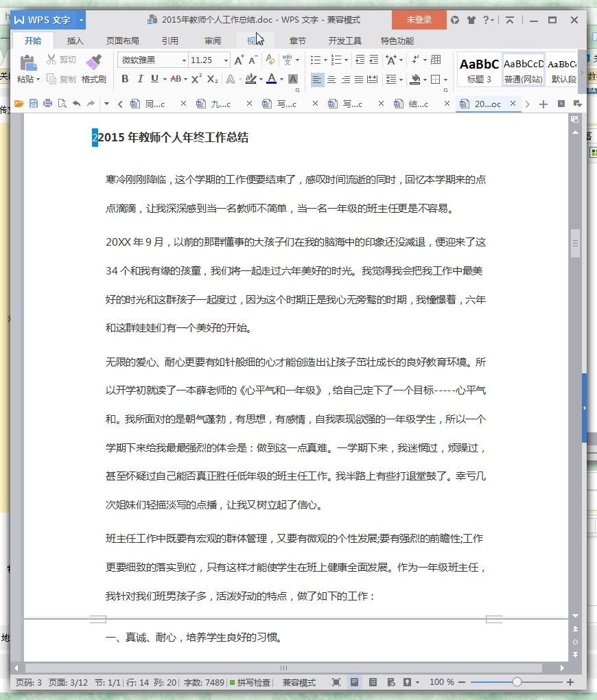This screenshot has width=597, height=700.
Task: Click the strikethrough formatting icon
Action: pos(175,79)
